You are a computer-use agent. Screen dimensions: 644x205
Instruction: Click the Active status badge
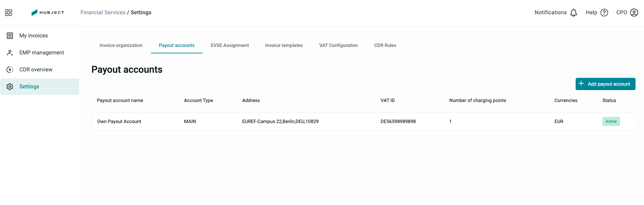[x=611, y=121]
